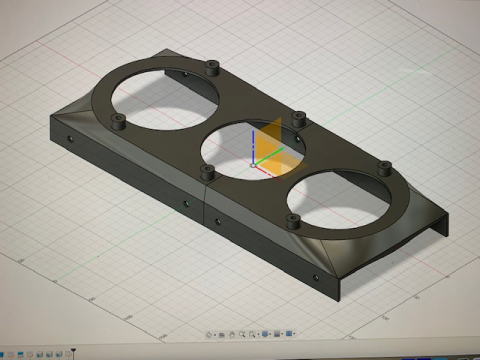Activate the Pan hand tool
The image size is (480, 360).
click(x=232, y=334)
